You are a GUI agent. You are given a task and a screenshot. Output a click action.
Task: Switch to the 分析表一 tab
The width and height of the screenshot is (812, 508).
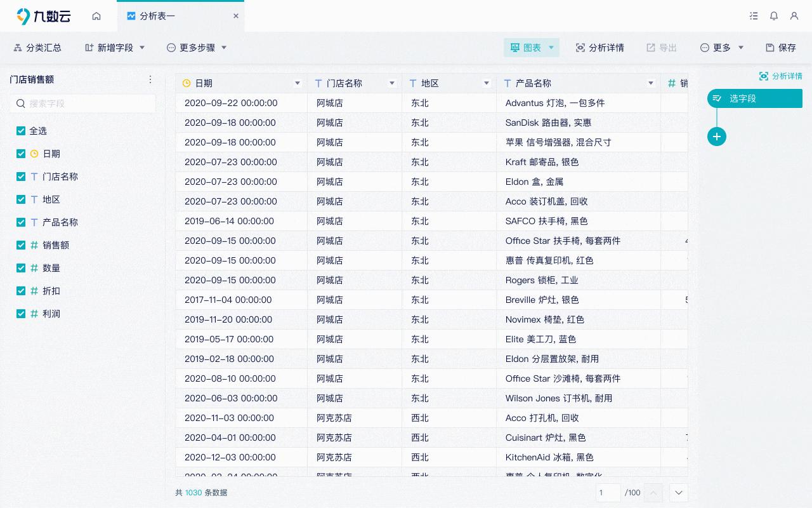181,16
